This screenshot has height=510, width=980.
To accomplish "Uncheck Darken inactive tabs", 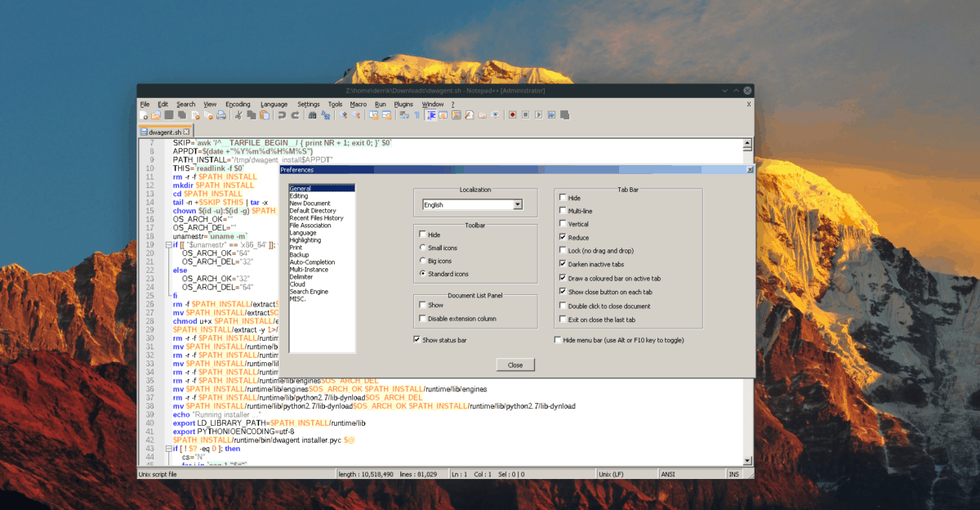I will [x=562, y=264].
